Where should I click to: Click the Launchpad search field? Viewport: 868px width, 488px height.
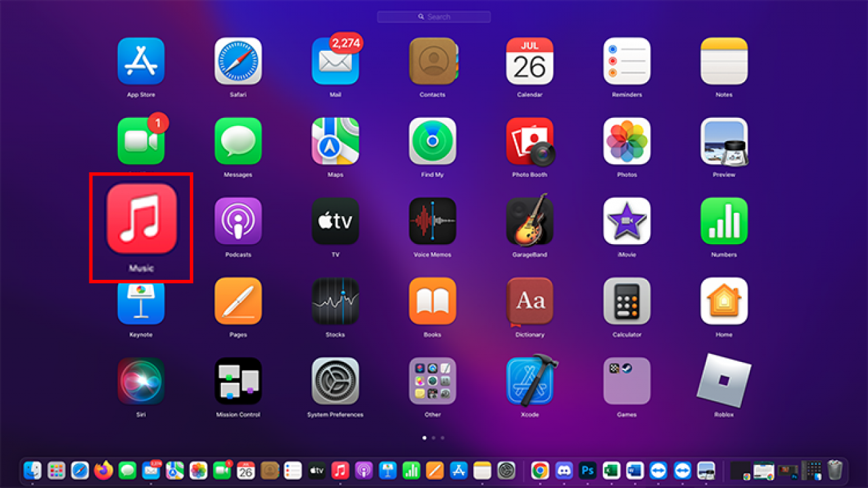click(433, 16)
